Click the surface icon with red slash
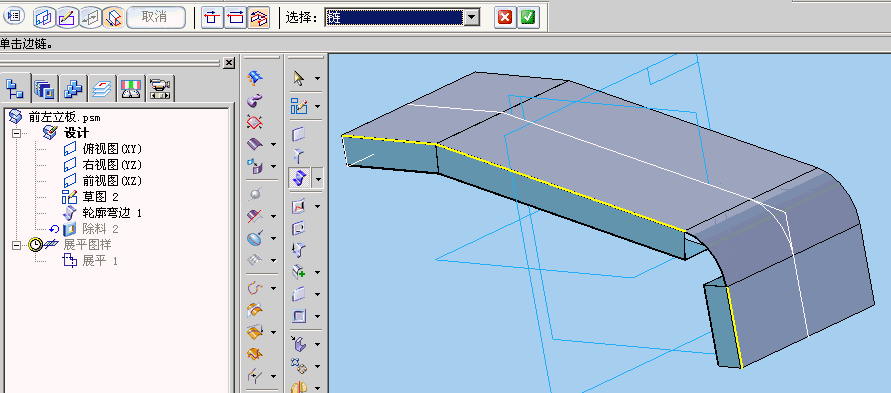 [256, 216]
